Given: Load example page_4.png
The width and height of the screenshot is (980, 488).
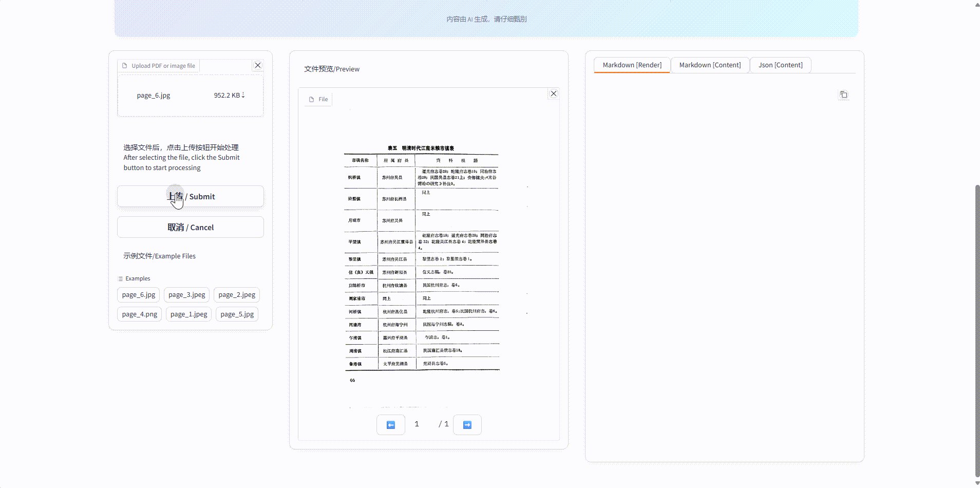Looking at the screenshot, I should click(140, 314).
